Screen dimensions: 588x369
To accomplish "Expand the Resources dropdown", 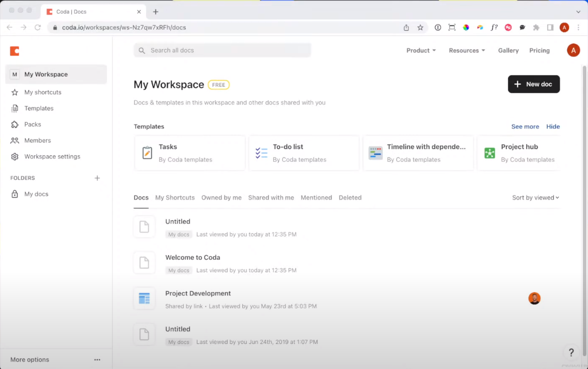I will tap(466, 50).
